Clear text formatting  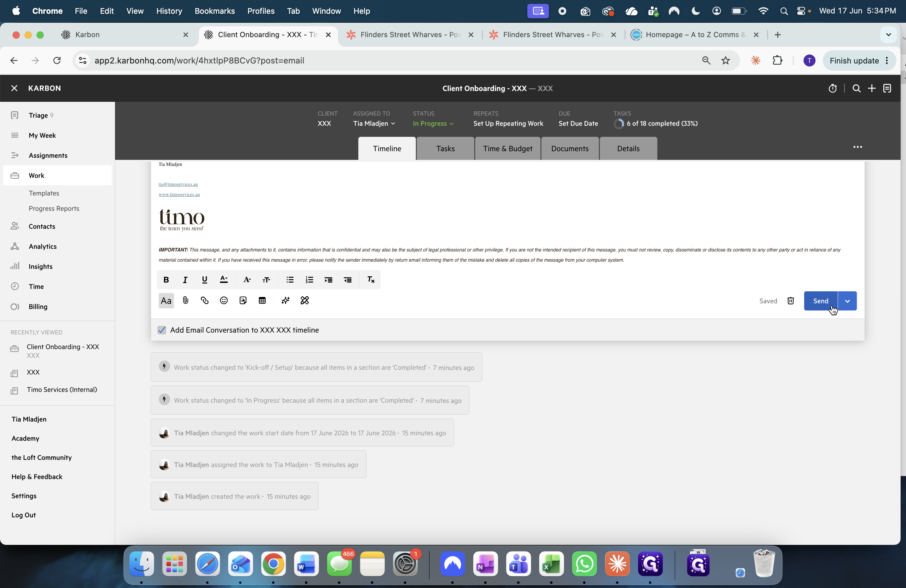point(371,280)
